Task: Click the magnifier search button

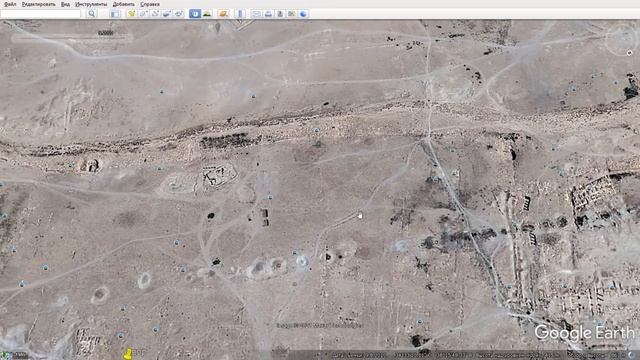Action: pyautogui.click(x=91, y=14)
